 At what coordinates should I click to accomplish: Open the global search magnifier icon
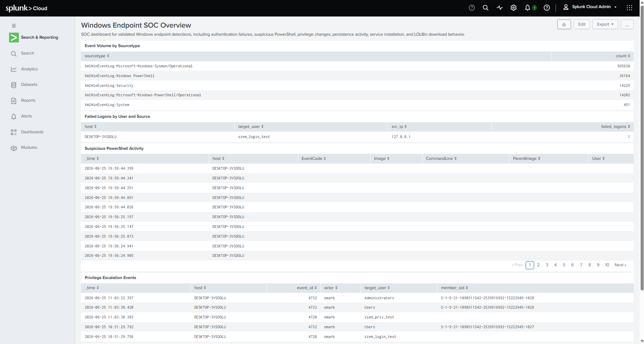486,8
